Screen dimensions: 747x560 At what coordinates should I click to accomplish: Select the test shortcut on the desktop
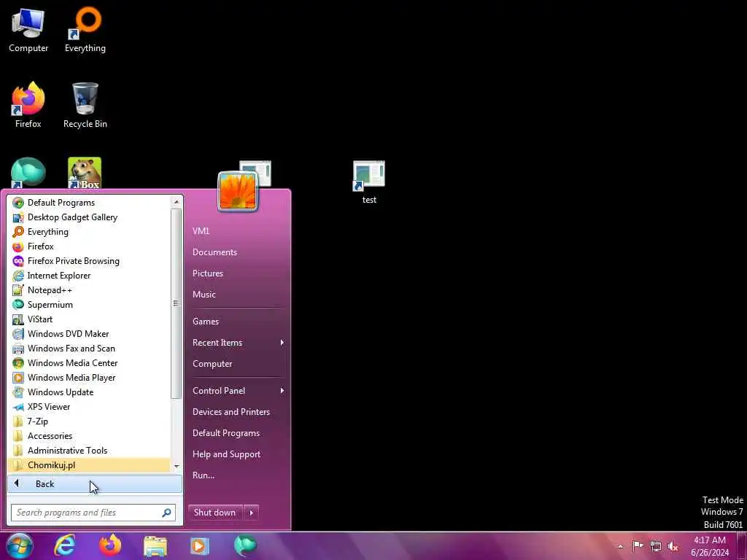369,182
